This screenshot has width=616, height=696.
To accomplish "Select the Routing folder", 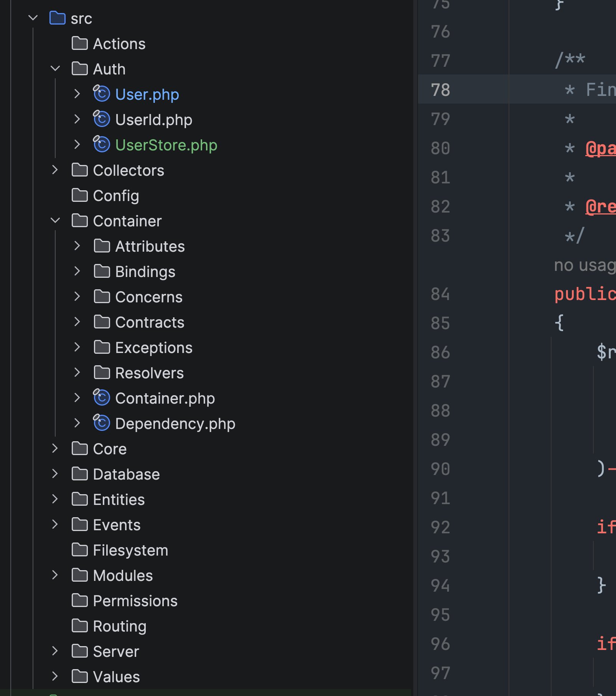I will click(x=119, y=626).
